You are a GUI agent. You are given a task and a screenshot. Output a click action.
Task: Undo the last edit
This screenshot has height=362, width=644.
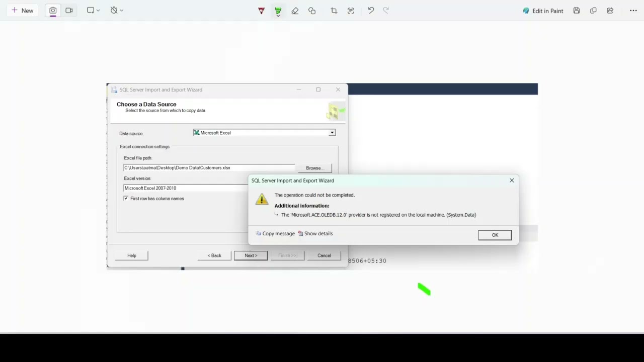pos(371,11)
